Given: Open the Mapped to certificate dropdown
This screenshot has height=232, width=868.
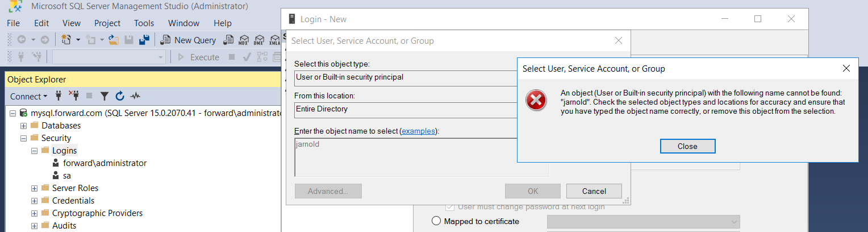Looking at the screenshot, I should pos(644,221).
